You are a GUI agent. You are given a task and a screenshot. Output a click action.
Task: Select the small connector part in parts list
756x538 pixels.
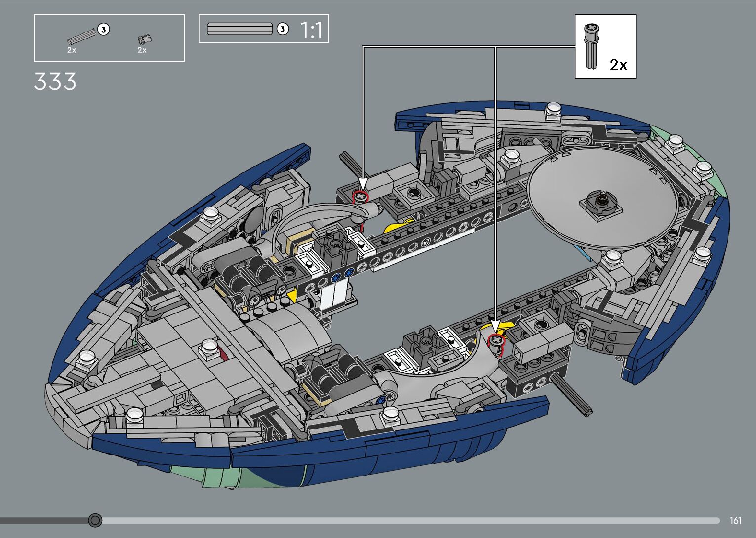click(x=145, y=39)
